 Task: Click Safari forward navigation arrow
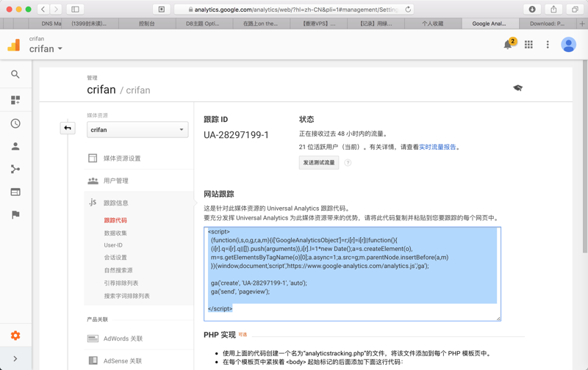(x=56, y=10)
